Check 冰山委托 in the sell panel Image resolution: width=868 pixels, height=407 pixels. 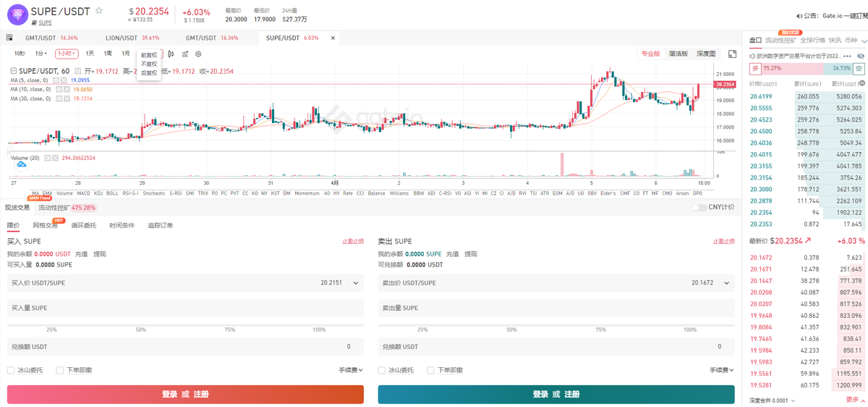(382, 370)
